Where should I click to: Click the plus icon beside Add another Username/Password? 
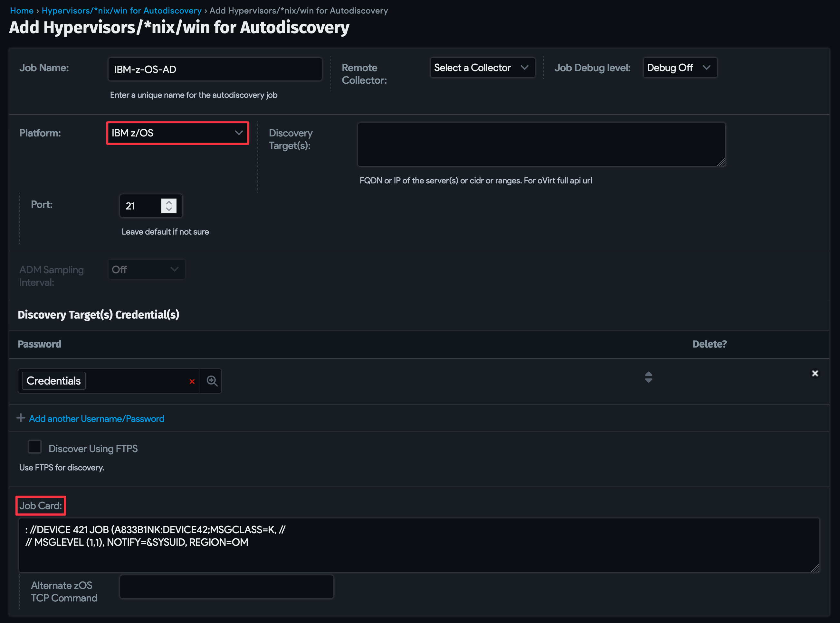tap(21, 418)
